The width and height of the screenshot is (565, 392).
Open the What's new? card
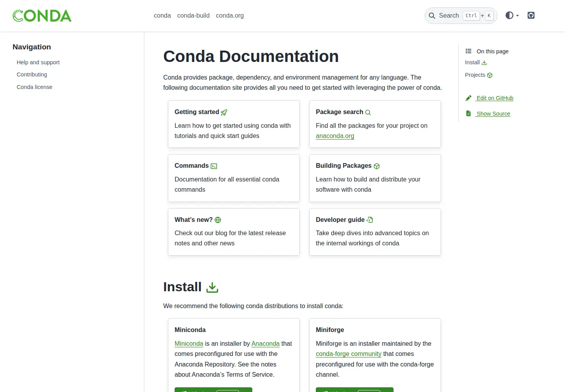[x=234, y=232]
